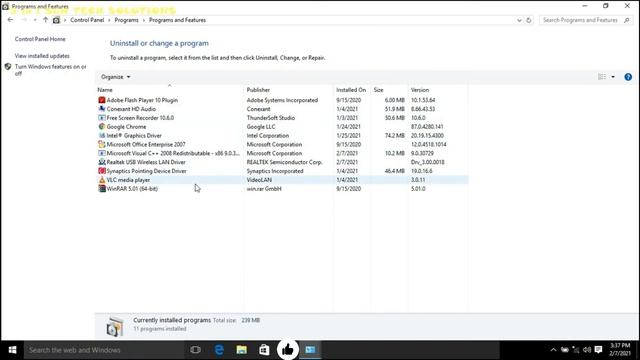640x360 pixels.
Task: Click version 87.0.4280.141 cell
Action: click(427, 127)
